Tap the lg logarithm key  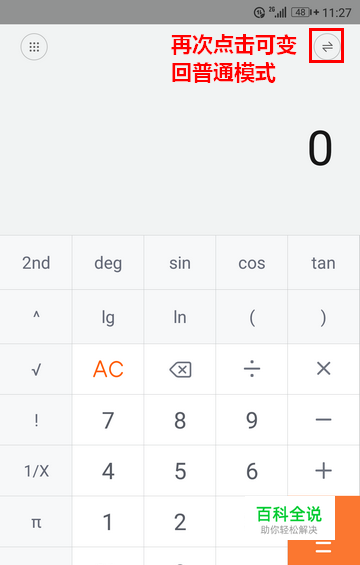pyautogui.click(x=108, y=317)
